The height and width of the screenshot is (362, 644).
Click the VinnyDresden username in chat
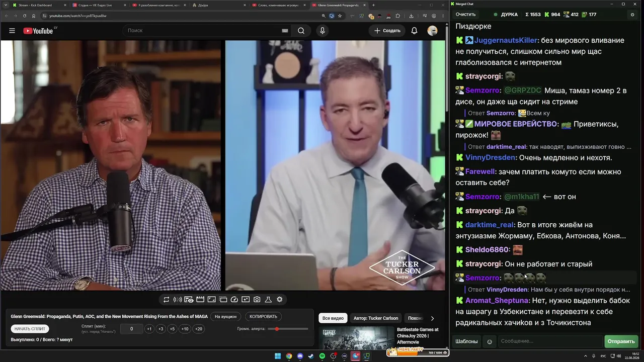click(491, 158)
